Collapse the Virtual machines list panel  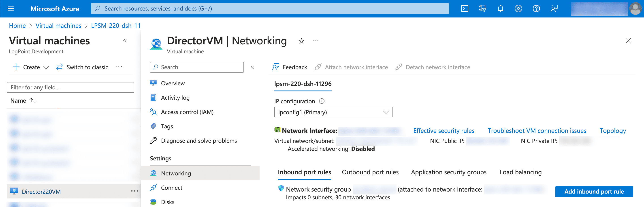[x=125, y=41]
